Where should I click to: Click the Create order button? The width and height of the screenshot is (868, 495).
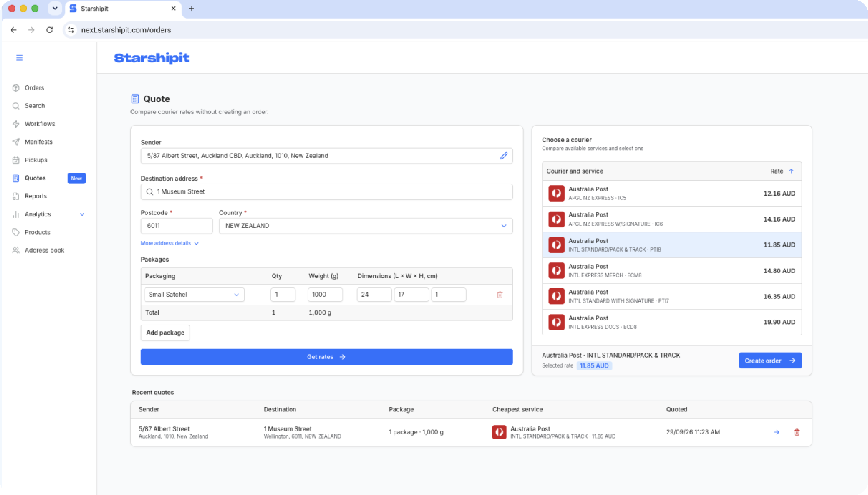[x=770, y=360]
